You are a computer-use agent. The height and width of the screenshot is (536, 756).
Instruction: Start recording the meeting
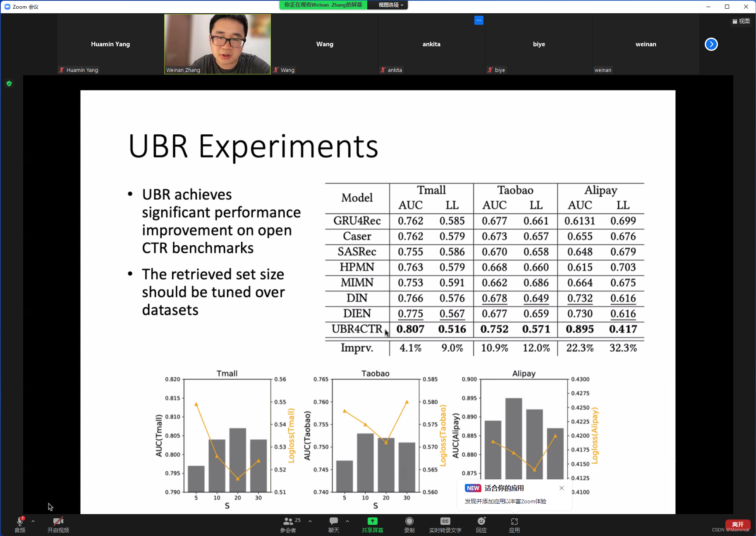[x=409, y=524]
